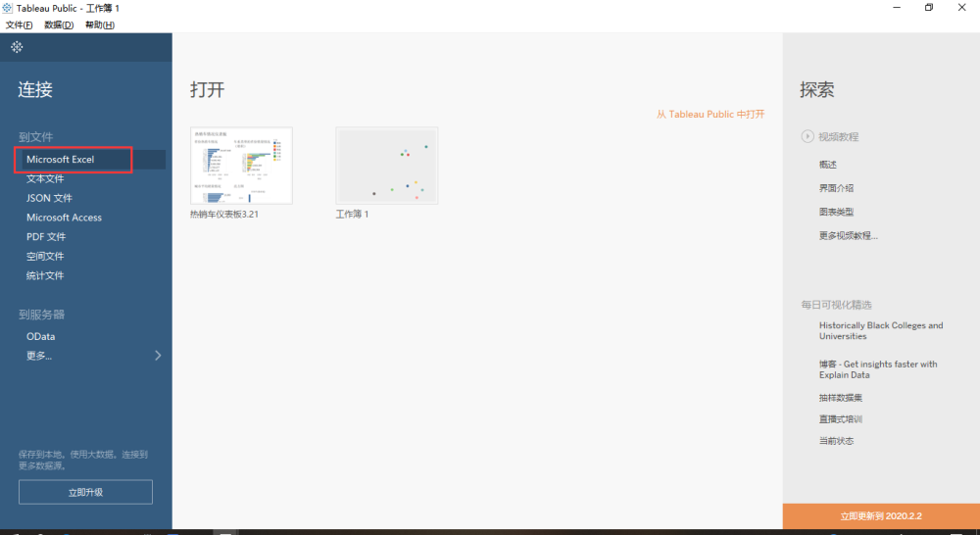Click the Tableau Public title bar icon
Viewport: 980px width, 535px height.
[x=7, y=8]
